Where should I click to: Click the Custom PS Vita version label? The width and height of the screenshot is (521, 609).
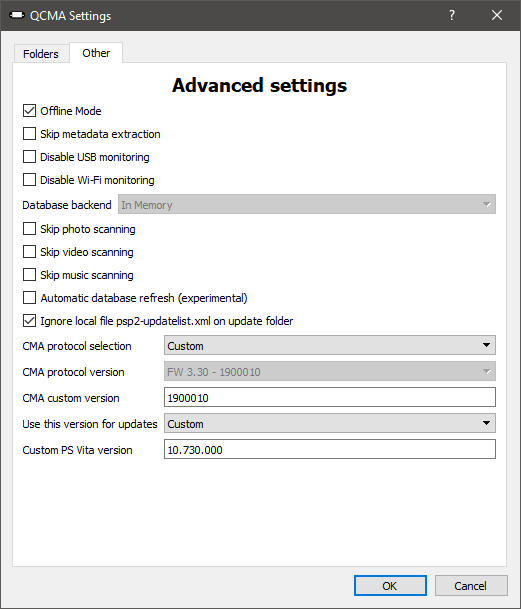tap(77, 450)
